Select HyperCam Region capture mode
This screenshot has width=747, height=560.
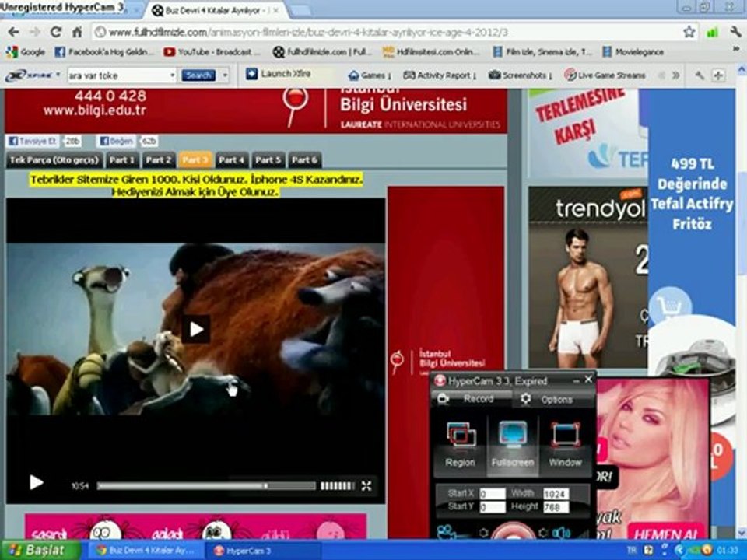pyautogui.click(x=460, y=445)
